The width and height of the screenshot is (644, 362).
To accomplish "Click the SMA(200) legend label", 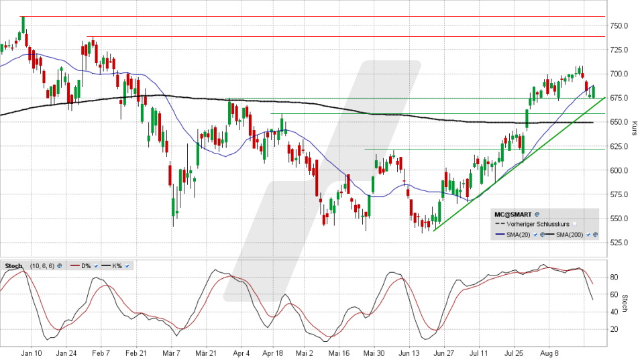I will click(570, 235).
